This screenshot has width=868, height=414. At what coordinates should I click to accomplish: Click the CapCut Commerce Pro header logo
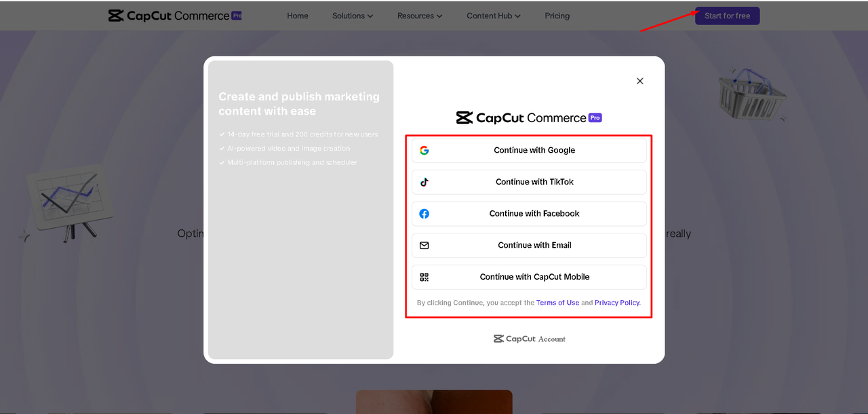tap(175, 16)
